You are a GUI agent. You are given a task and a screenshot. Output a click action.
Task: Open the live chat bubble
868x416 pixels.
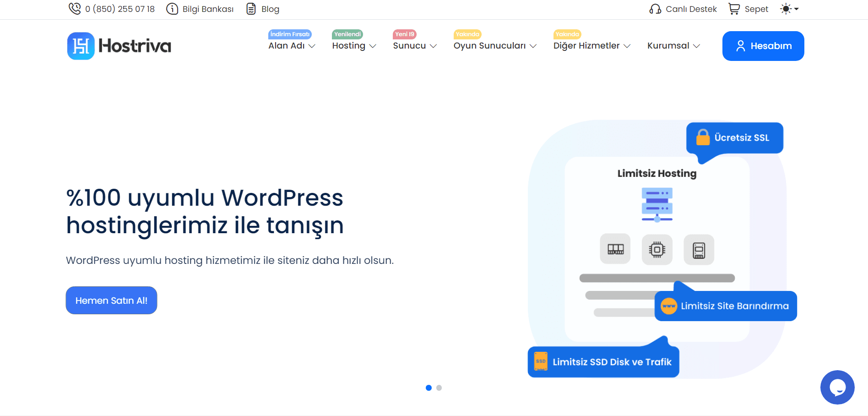(x=837, y=387)
